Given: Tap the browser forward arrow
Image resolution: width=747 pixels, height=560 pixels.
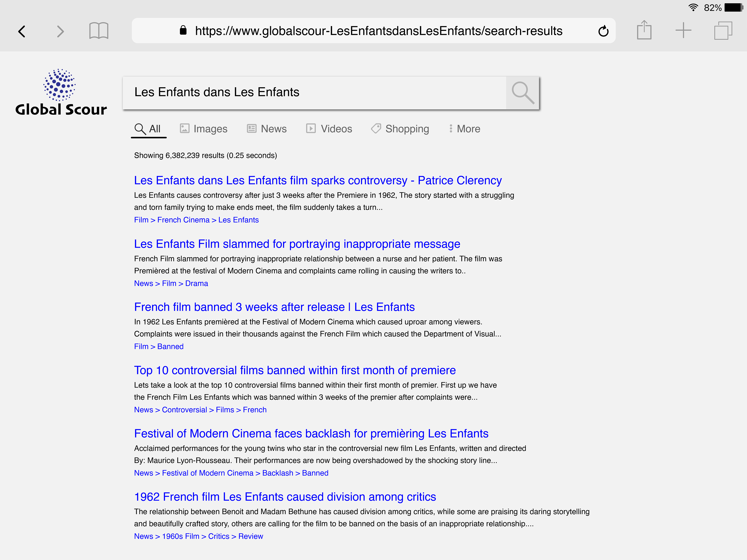Looking at the screenshot, I should coord(60,31).
